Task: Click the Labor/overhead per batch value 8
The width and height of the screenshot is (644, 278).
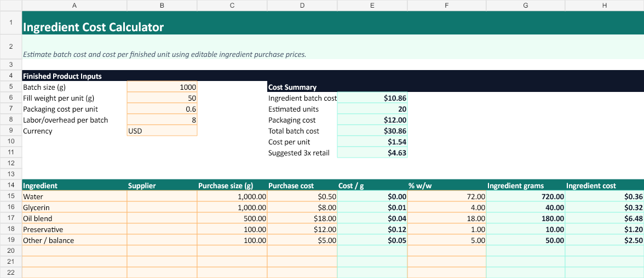Action: [162, 120]
